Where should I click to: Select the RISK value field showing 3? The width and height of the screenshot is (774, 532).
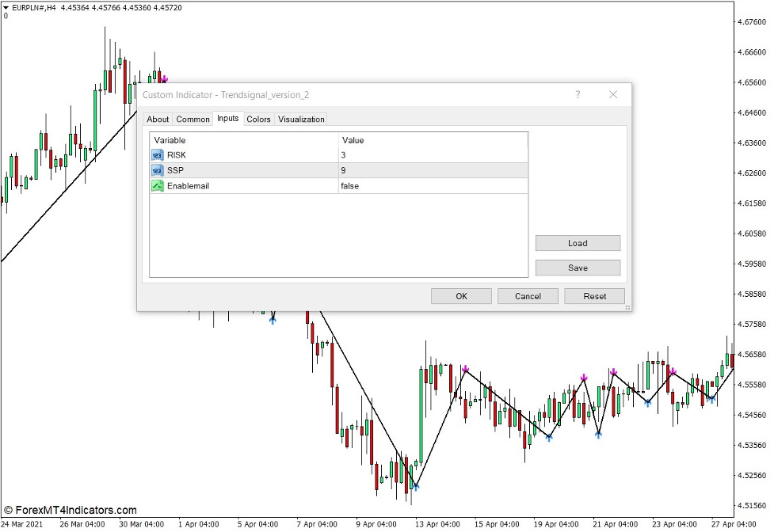click(x=433, y=155)
